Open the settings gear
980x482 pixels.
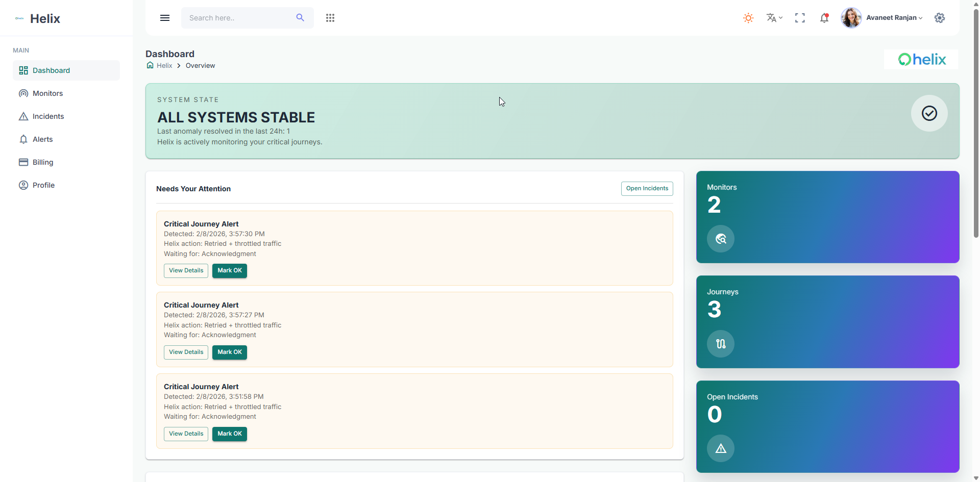tap(940, 17)
